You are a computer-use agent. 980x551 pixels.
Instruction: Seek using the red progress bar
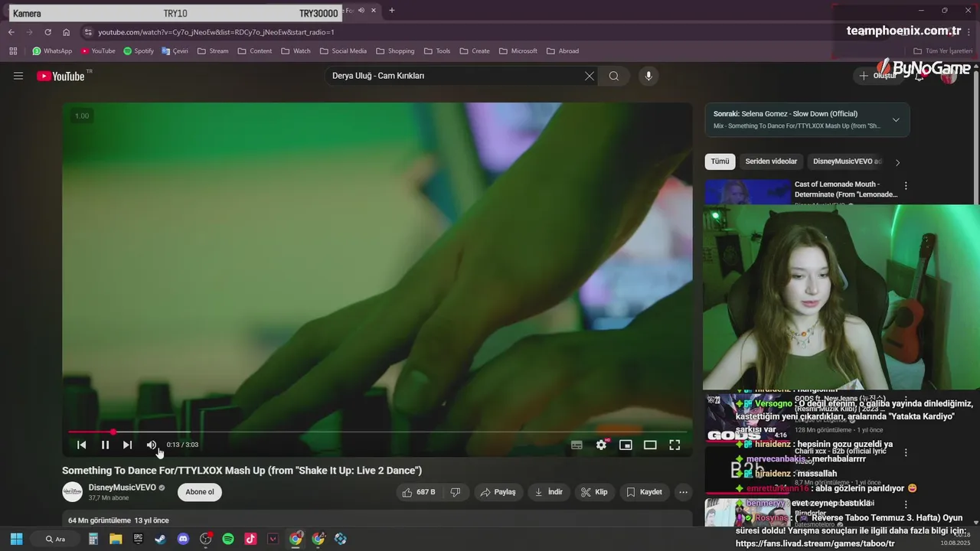[377, 432]
